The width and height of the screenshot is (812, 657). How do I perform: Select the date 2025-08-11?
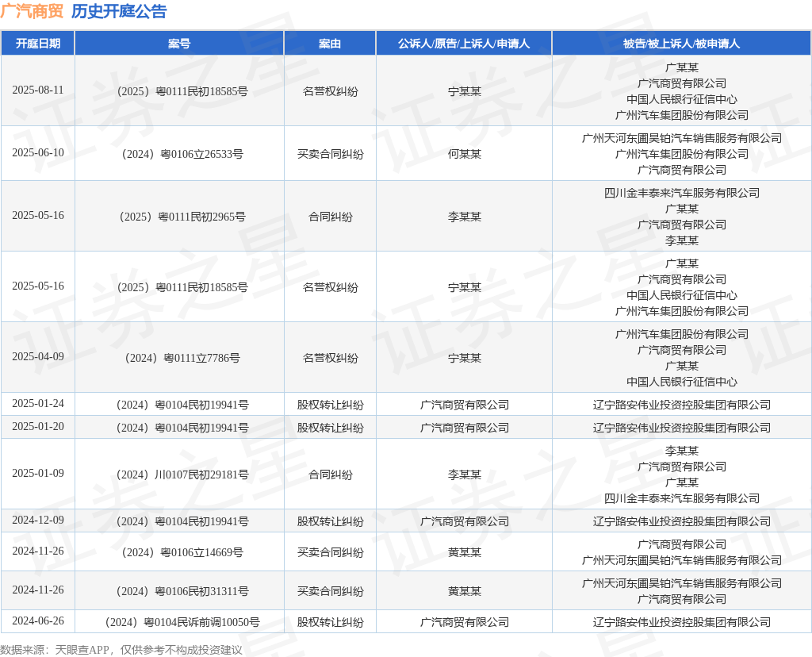click(38, 90)
